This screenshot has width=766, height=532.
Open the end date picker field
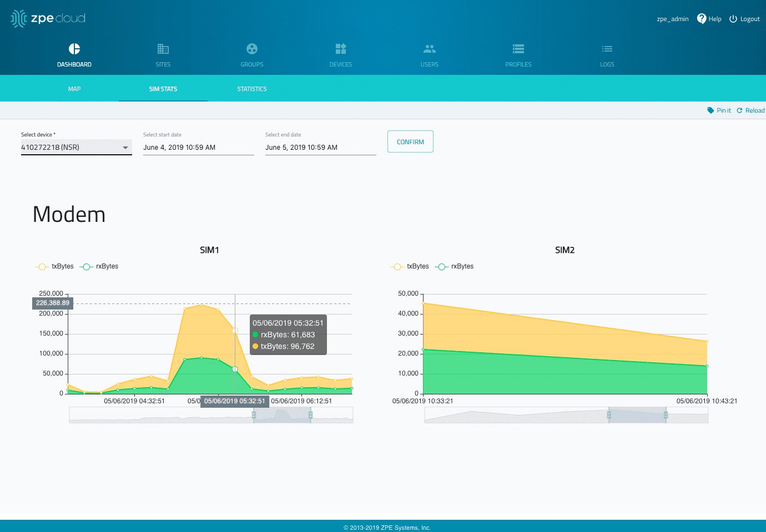pyautogui.click(x=320, y=148)
